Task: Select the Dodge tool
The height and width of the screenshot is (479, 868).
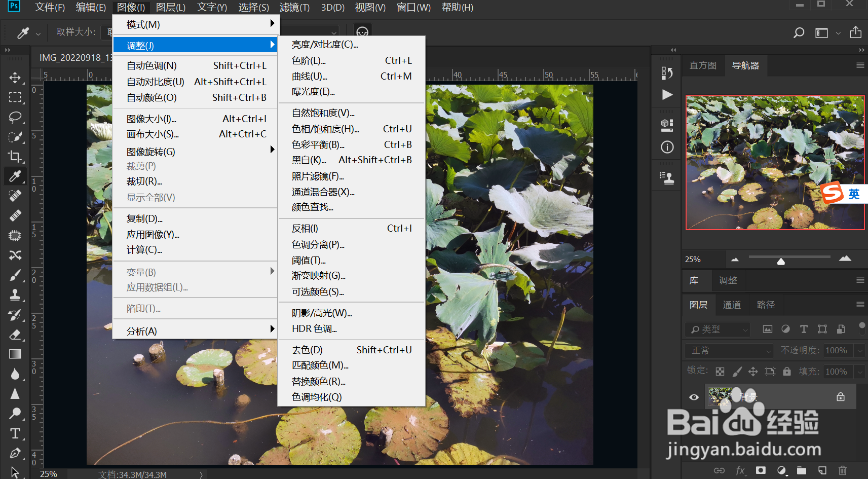Action: 15,414
